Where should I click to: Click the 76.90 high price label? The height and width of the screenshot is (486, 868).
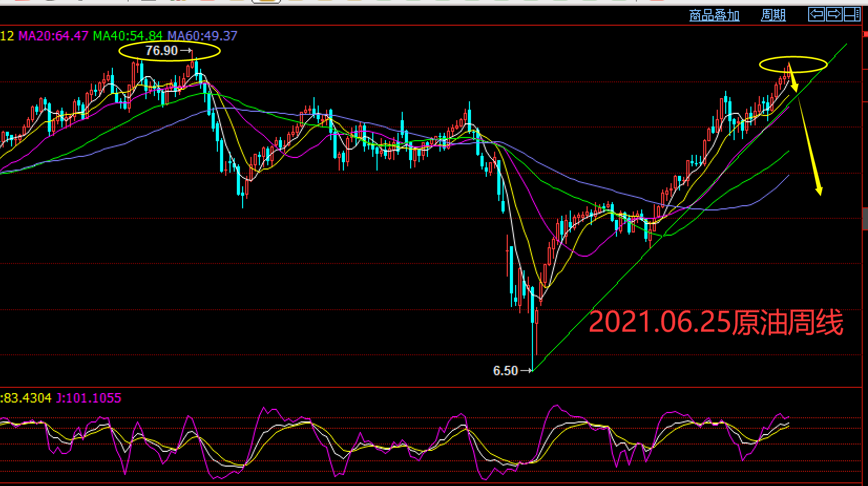(162, 51)
